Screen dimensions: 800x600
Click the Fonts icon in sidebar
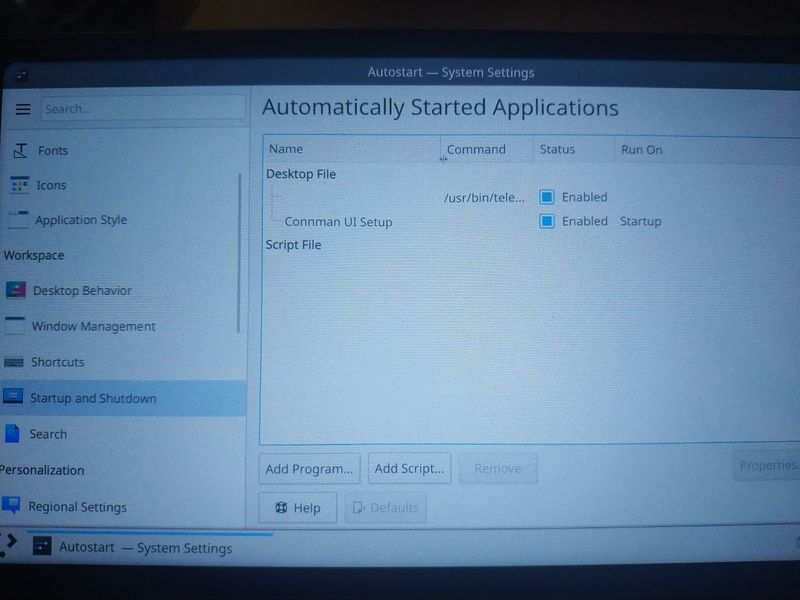pyautogui.click(x=20, y=150)
